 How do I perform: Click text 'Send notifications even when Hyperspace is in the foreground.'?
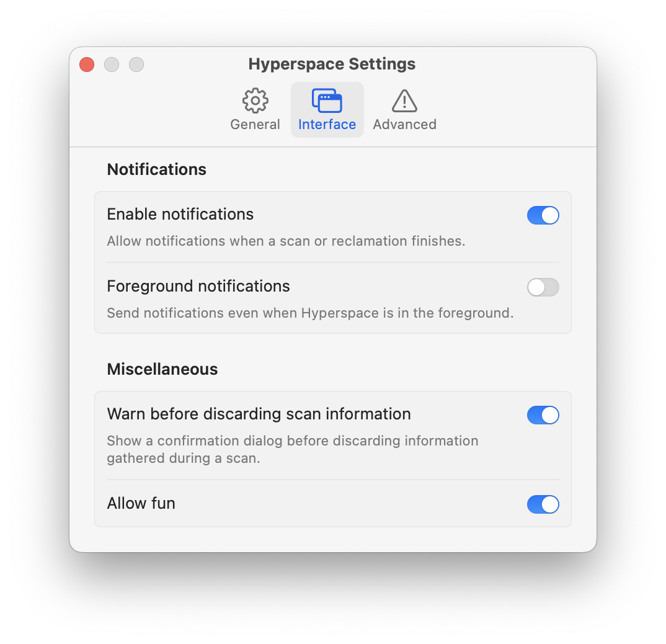coord(310,313)
